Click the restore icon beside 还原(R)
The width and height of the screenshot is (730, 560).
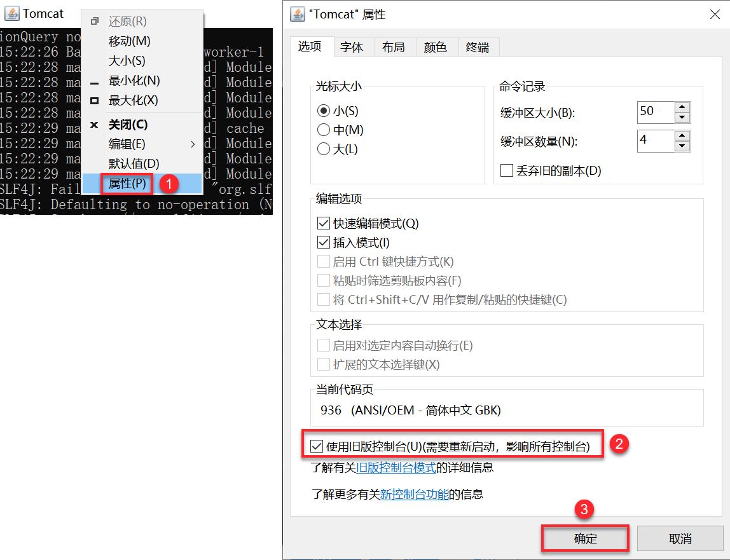[95, 22]
